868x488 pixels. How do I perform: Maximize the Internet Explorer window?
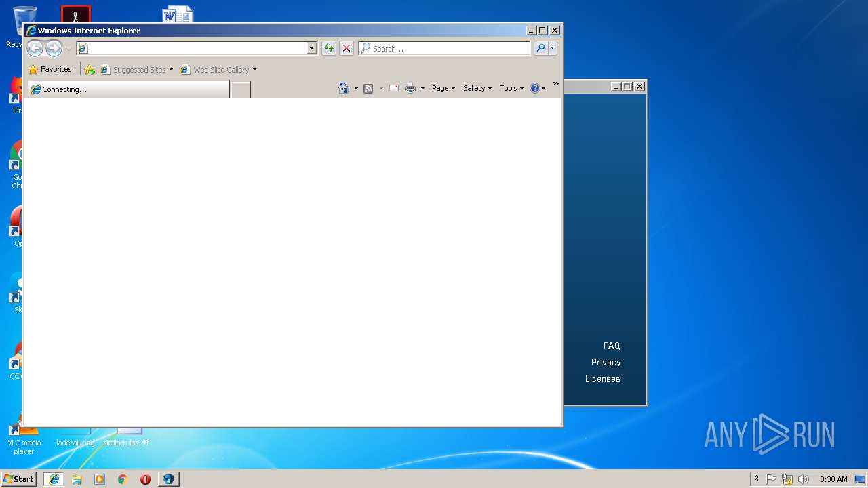pyautogui.click(x=542, y=30)
